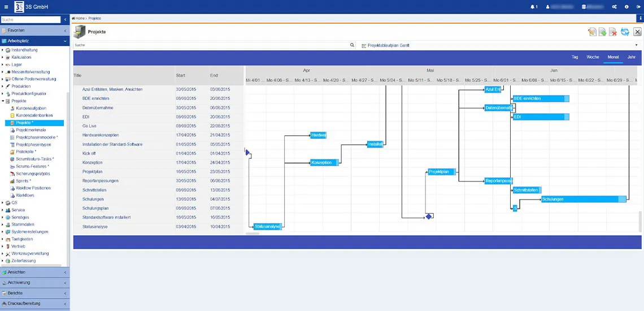Click the Konzeption Gantt bar
This screenshot has width=644, height=311.
tap(325, 162)
